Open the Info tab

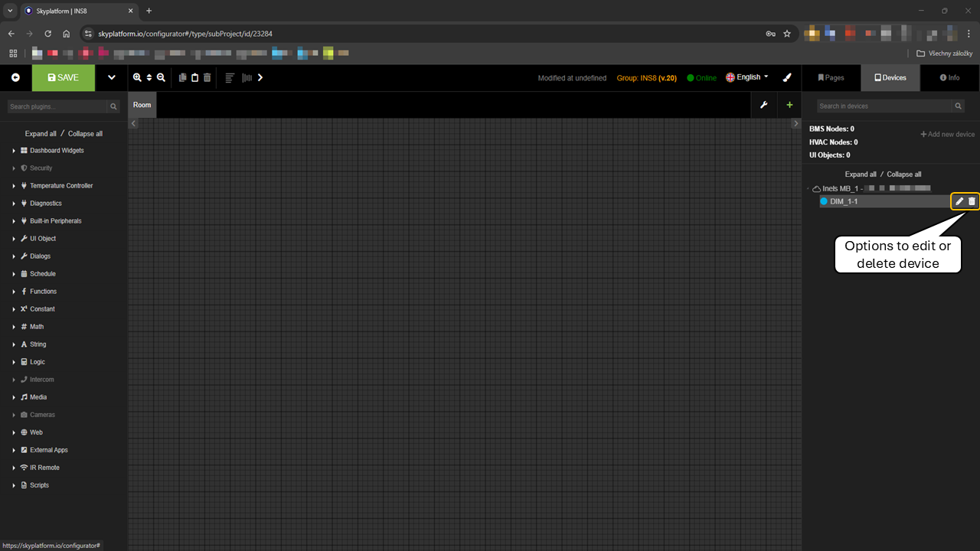coord(949,77)
